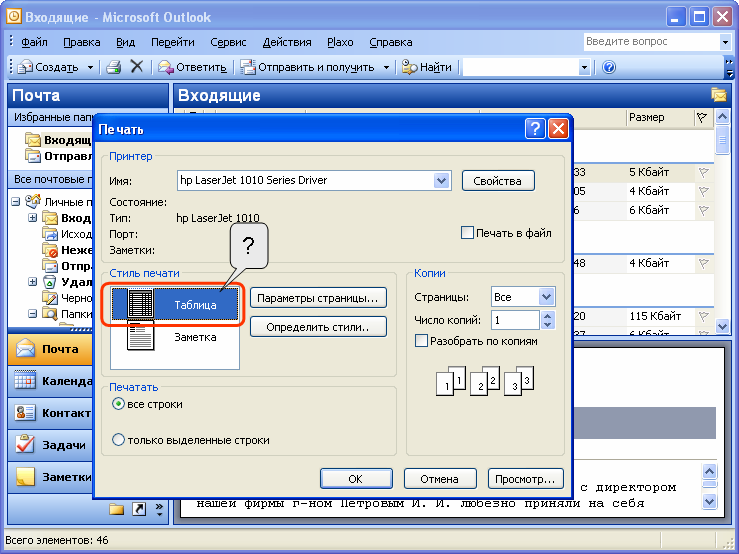The width and height of the screenshot is (739, 554).
Task: Click Определить стили button
Action: pos(318,327)
